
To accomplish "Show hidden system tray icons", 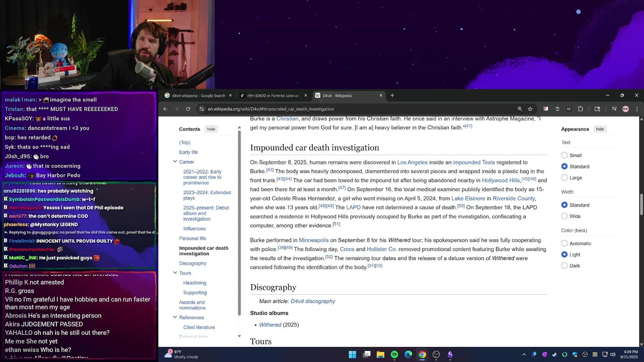I will coord(524,354).
